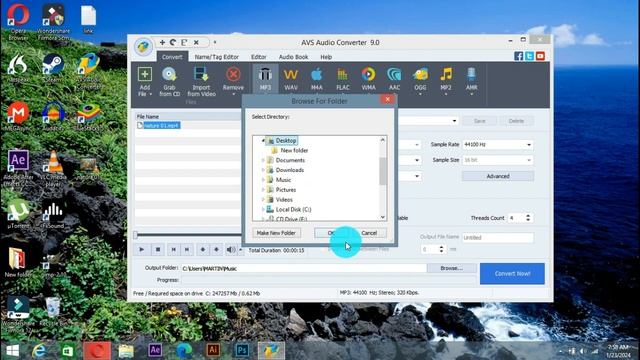Image resolution: width=640 pixels, height=360 pixels.
Task: Switch to the Audio Book tab
Action: 293,57
